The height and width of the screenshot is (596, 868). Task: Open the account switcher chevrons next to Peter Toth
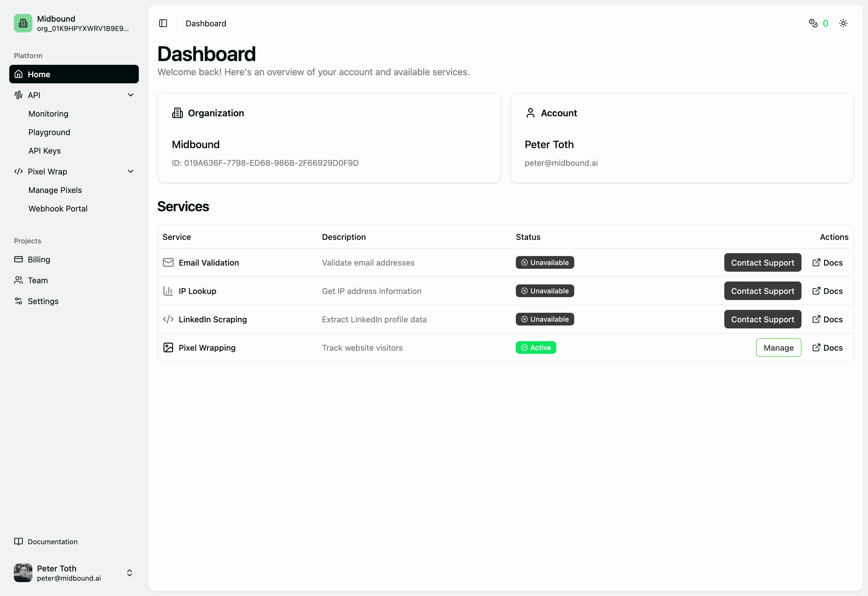pyautogui.click(x=129, y=573)
